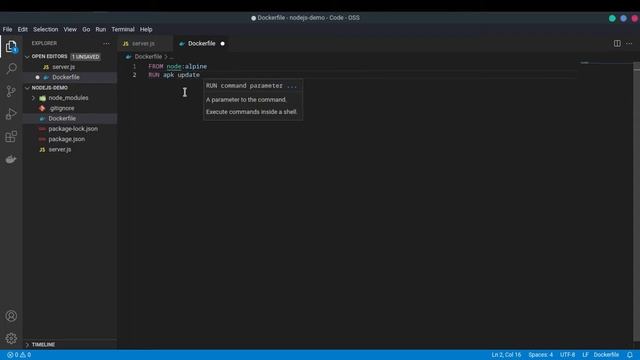Image resolution: width=640 pixels, height=360 pixels.
Task: Select the node_modules folder row
Action: 70,98
